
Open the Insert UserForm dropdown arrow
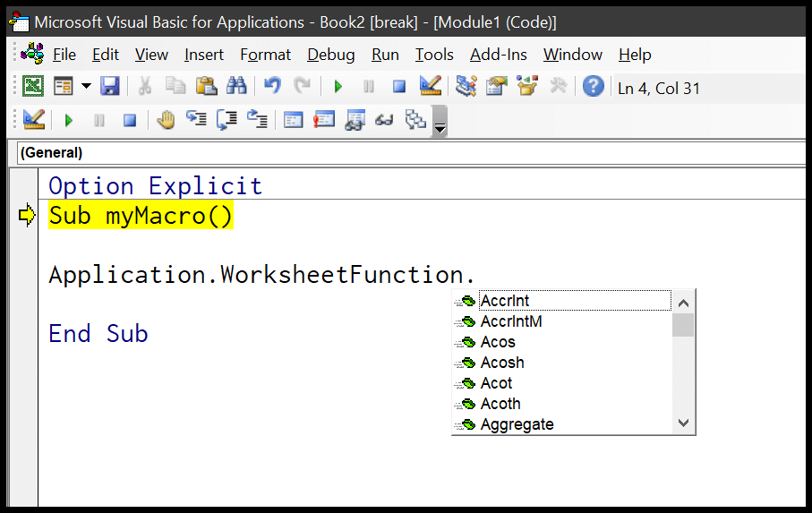point(86,87)
